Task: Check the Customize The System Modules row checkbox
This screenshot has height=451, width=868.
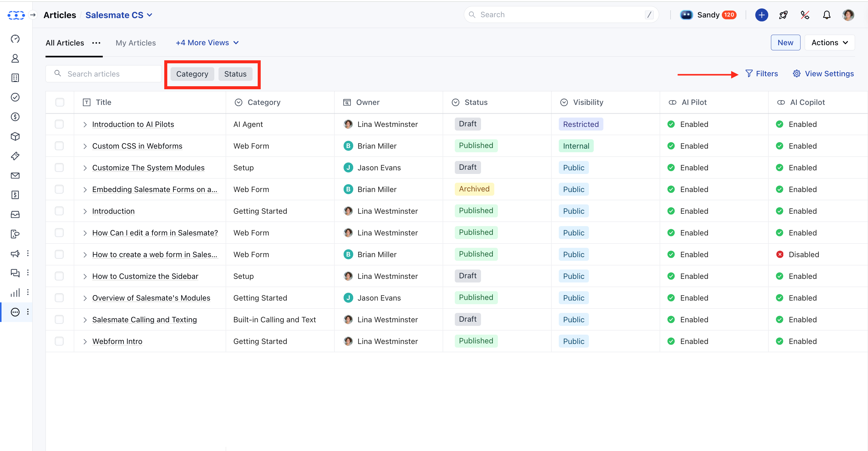Action: 59,168
